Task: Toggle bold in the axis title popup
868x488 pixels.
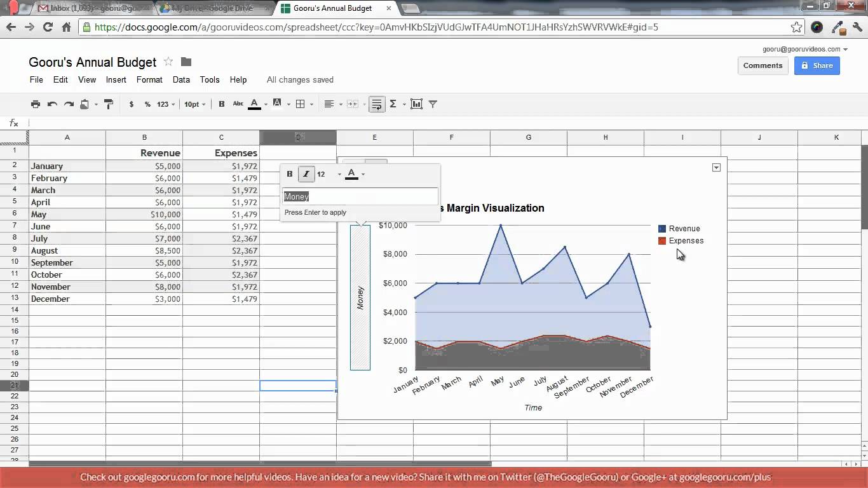Action: pyautogui.click(x=290, y=174)
